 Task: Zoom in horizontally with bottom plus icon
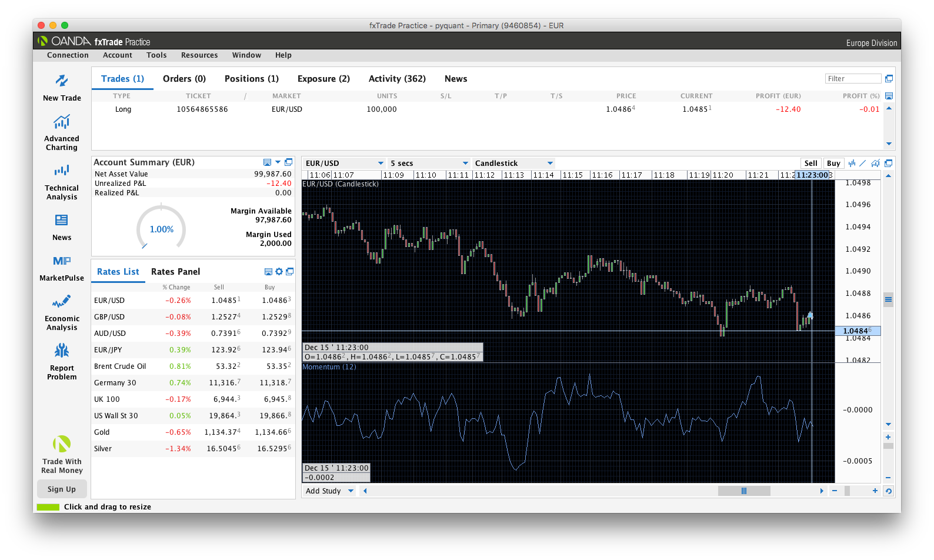point(875,491)
